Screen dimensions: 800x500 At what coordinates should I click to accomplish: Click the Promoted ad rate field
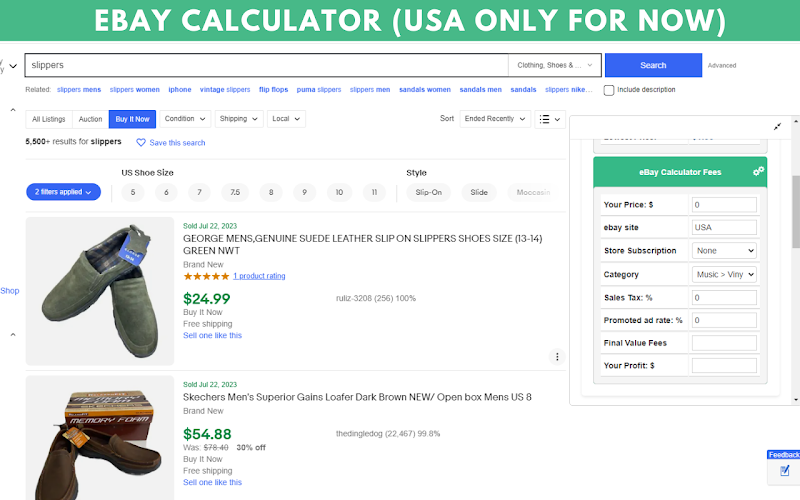pyautogui.click(x=724, y=320)
